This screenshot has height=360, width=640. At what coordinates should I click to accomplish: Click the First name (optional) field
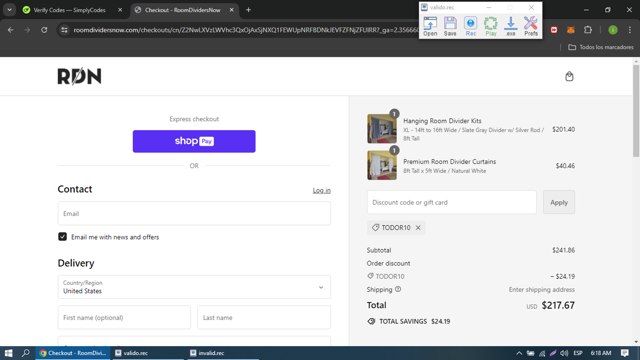pos(124,318)
